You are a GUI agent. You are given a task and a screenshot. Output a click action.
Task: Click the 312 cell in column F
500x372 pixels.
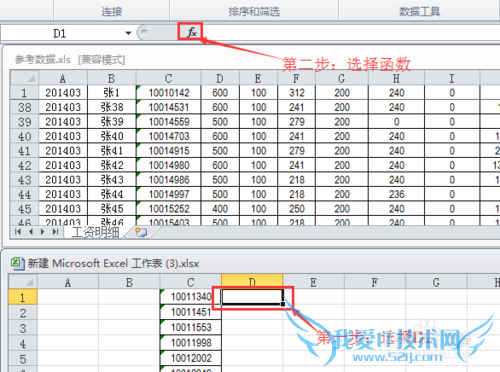[296, 93]
